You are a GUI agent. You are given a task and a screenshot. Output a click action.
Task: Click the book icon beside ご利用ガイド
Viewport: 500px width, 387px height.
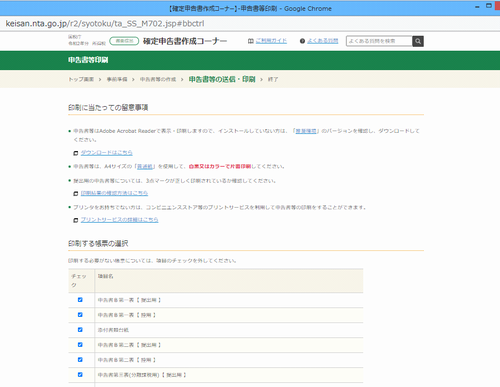coord(251,41)
